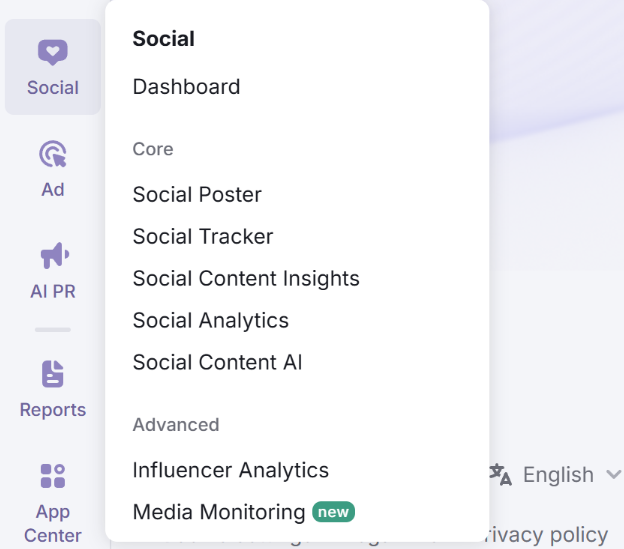Click the Social menu header title
Viewport: 624px width, 549px height.
point(164,39)
